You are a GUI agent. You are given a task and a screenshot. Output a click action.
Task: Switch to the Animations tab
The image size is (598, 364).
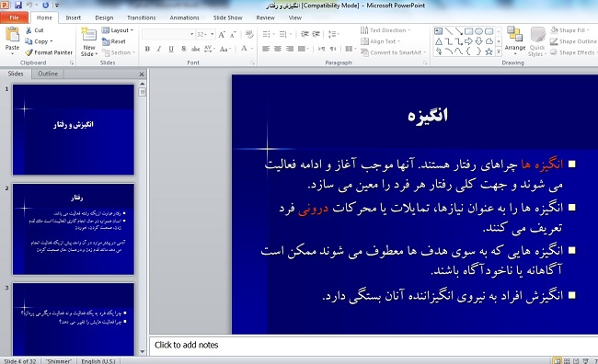pos(185,17)
